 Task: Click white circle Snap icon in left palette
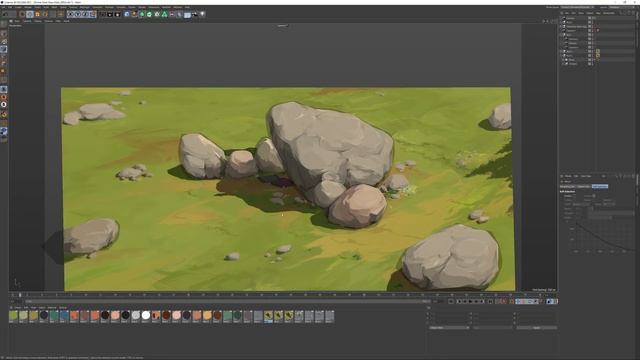4,104
